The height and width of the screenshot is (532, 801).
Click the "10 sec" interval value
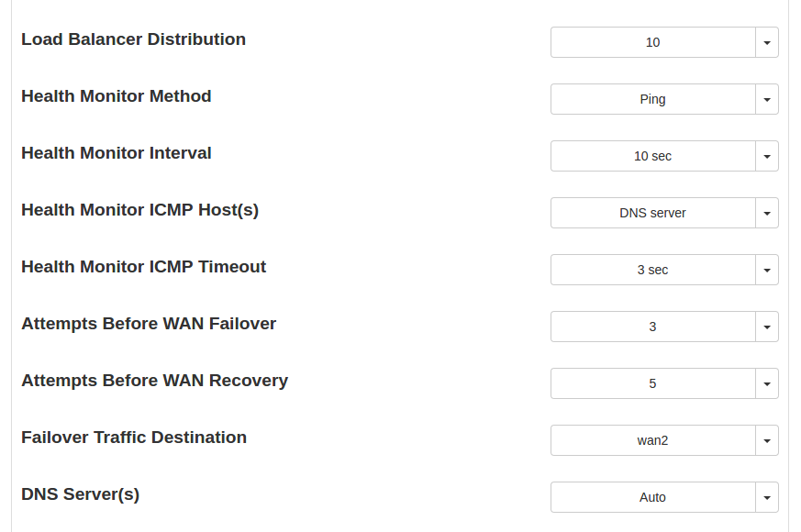point(652,156)
